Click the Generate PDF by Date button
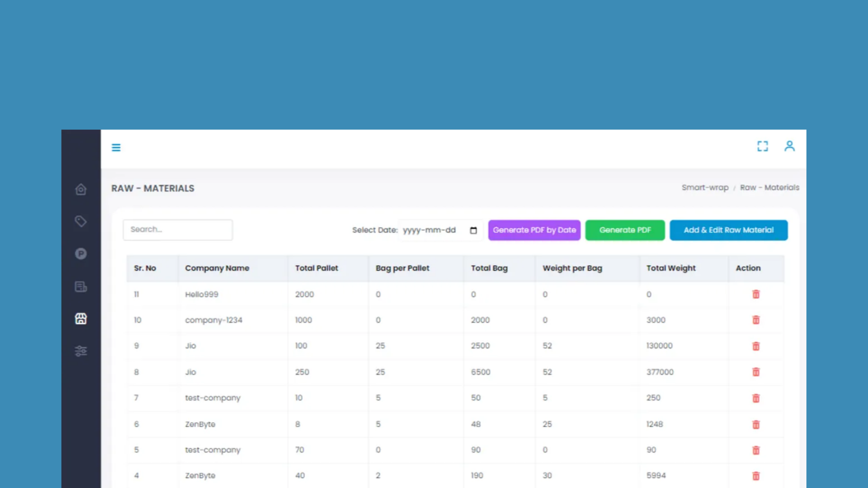 pyautogui.click(x=534, y=230)
